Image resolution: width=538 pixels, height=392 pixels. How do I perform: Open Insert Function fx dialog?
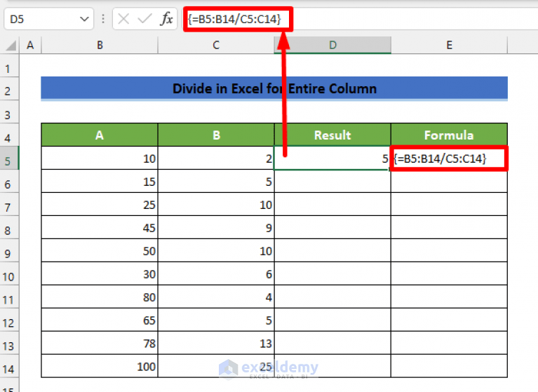point(166,19)
